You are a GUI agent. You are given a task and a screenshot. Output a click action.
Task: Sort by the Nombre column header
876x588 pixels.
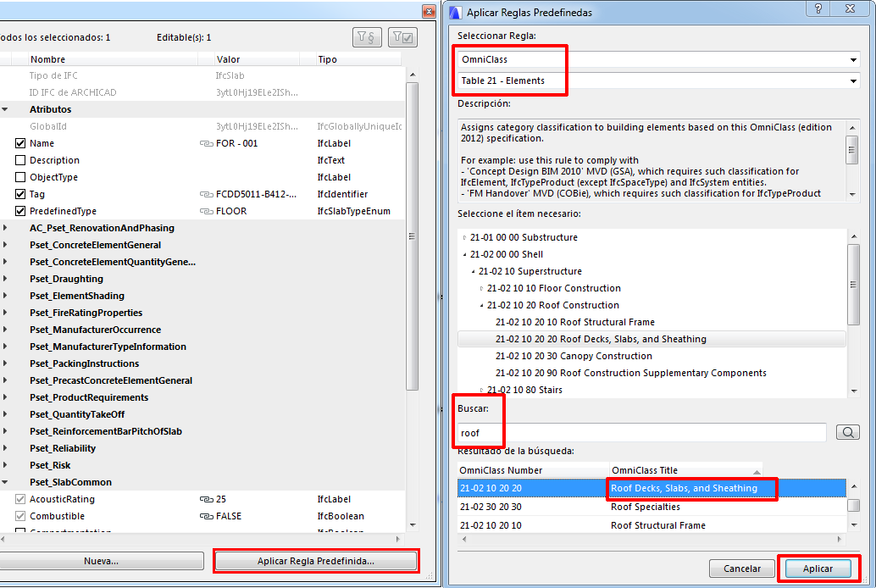click(x=112, y=59)
